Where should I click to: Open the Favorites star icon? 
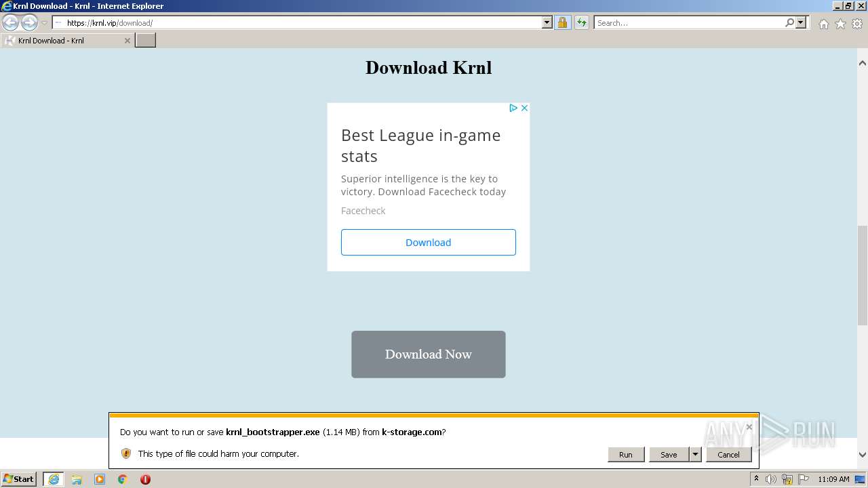pos(840,24)
